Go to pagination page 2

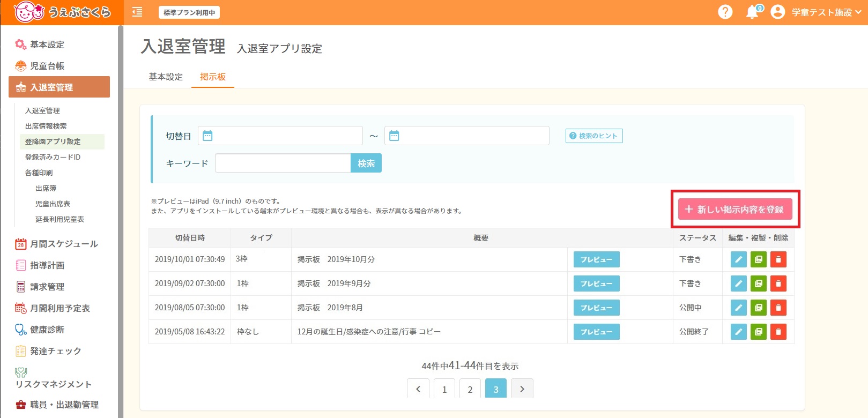click(x=470, y=389)
